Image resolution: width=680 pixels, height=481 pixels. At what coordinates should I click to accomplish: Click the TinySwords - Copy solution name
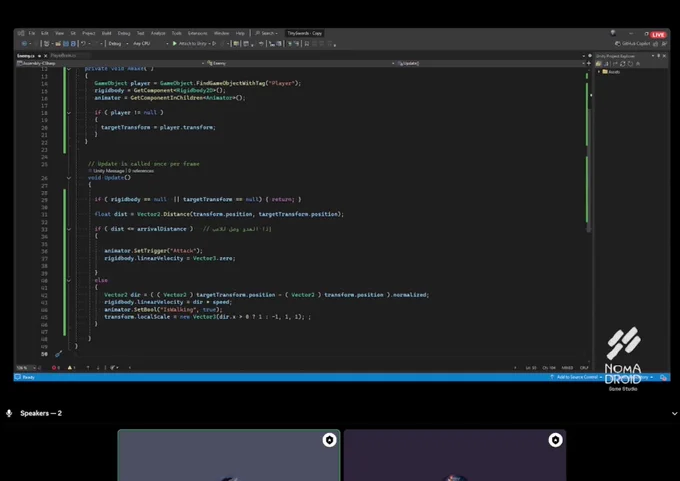pos(304,33)
